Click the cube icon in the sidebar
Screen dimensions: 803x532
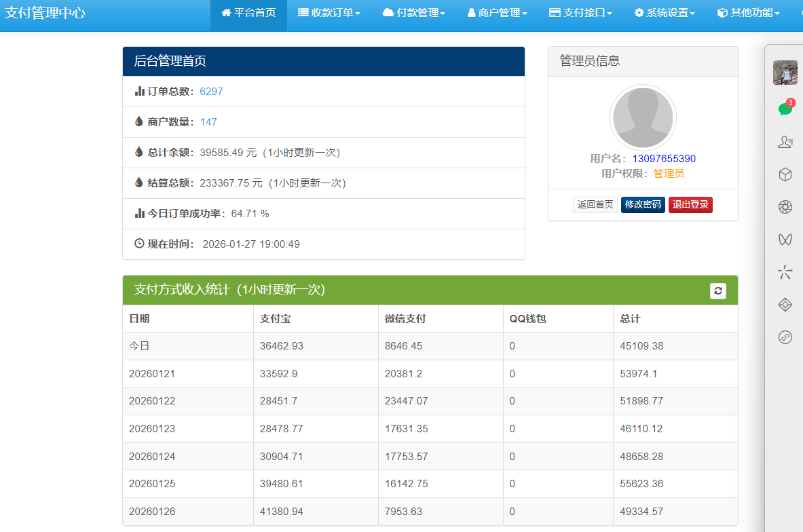[x=785, y=174]
